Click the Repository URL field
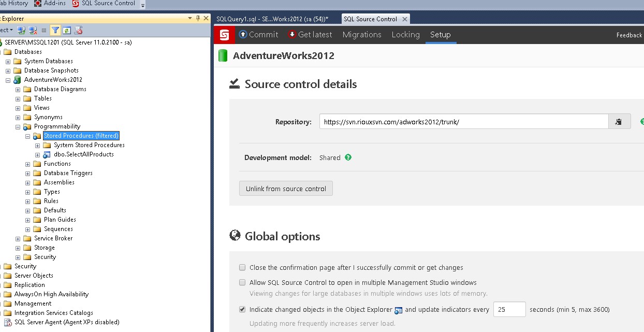This screenshot has height=332, width=644. [464, 122]
